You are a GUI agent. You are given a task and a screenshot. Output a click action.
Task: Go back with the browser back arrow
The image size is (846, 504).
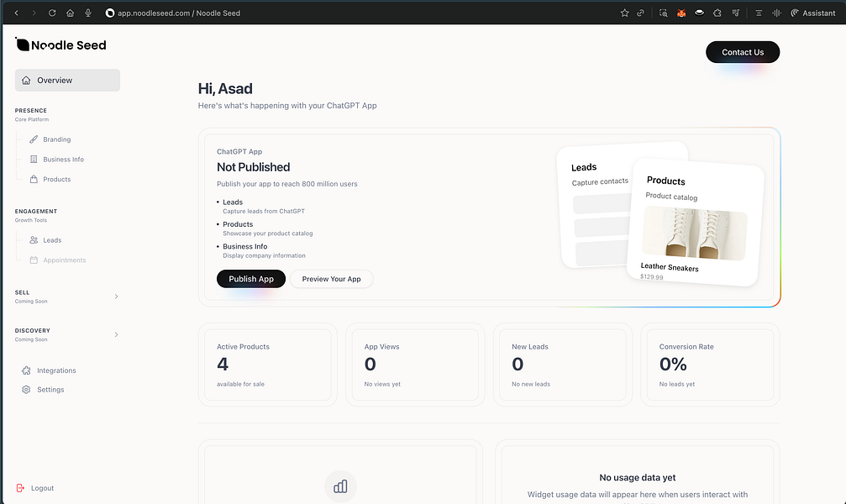point(17,13)
